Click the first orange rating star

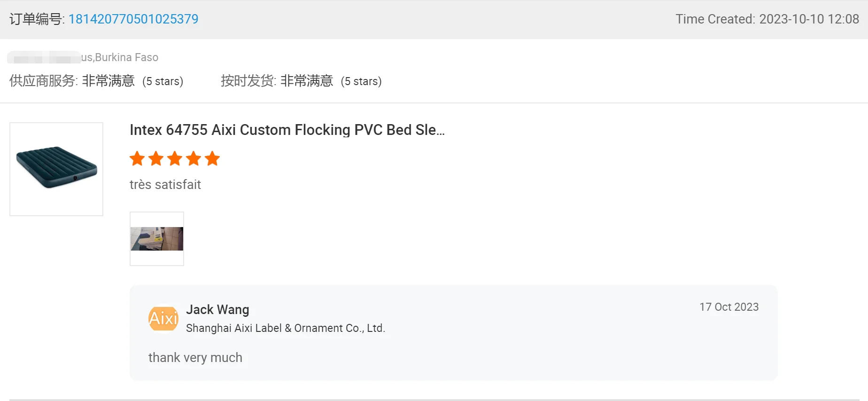[137, 158]
